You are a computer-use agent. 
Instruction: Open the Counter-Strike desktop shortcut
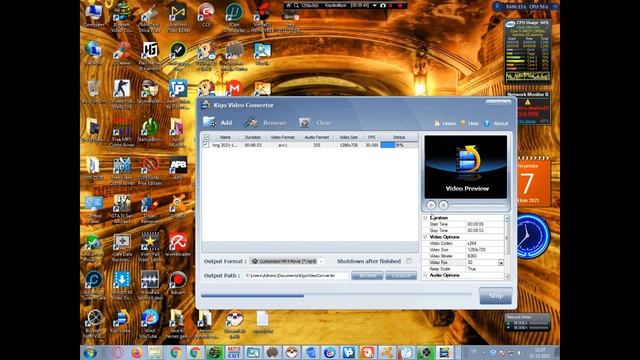point(121,94)
